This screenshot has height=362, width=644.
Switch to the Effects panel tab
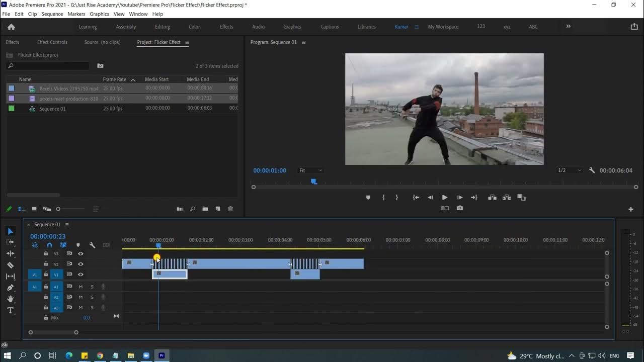tap(13, 42)
